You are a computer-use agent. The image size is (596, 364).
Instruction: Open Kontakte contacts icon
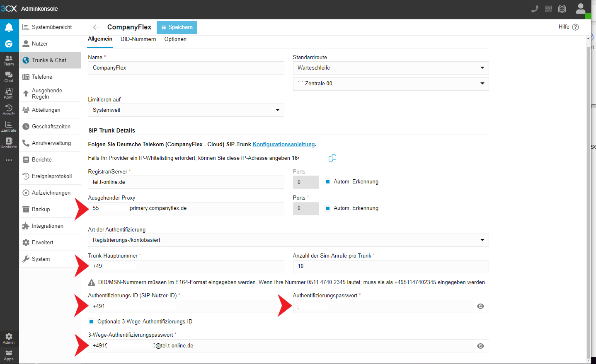click(x=9, y=143)
